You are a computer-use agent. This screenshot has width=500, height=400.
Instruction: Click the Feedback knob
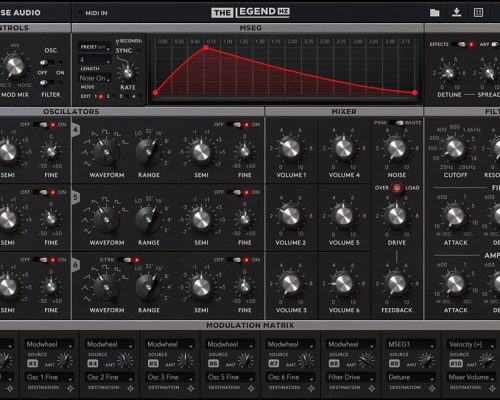coord(397,284)
